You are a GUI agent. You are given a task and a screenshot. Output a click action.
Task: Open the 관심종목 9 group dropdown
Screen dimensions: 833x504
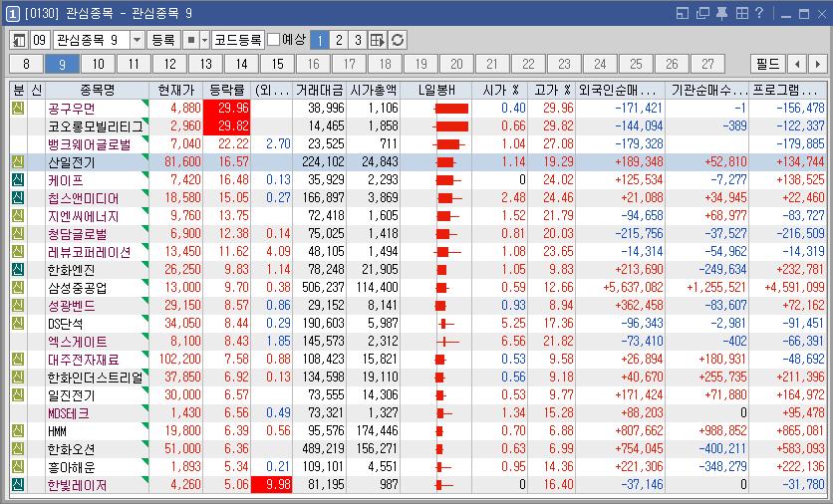[x=138, y=40]
